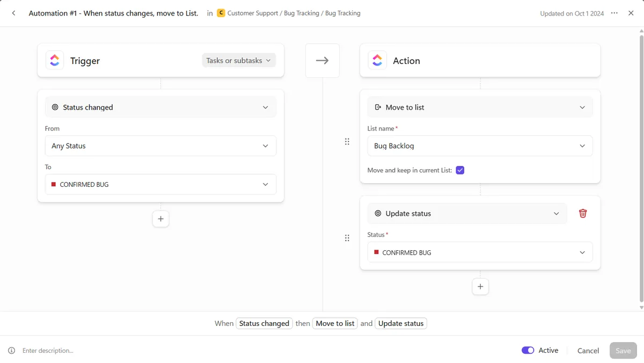Open the Status CONFIRMED BUG dropdown under Action

(480, 252)
